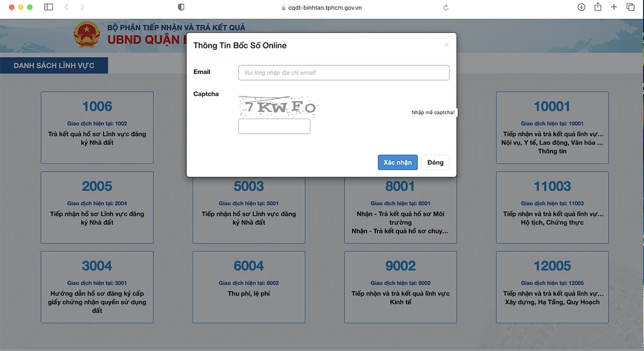Click the Email address input field
Image resolution: width=644 pixels, height=351 pixels.
343,73
